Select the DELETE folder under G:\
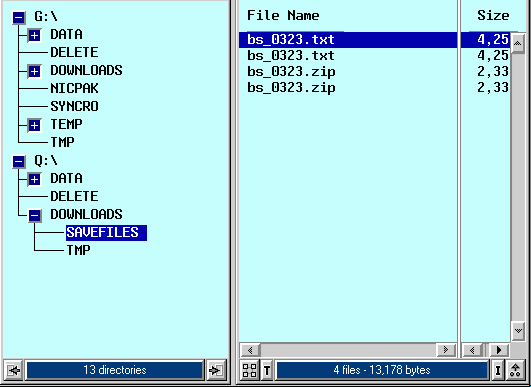 [75, 52]
